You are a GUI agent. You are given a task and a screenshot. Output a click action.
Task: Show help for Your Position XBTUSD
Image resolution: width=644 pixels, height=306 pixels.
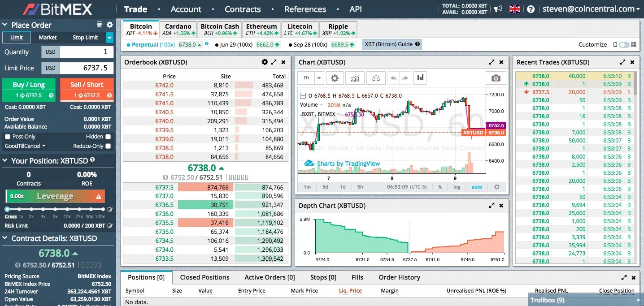[x=92, y=159]
